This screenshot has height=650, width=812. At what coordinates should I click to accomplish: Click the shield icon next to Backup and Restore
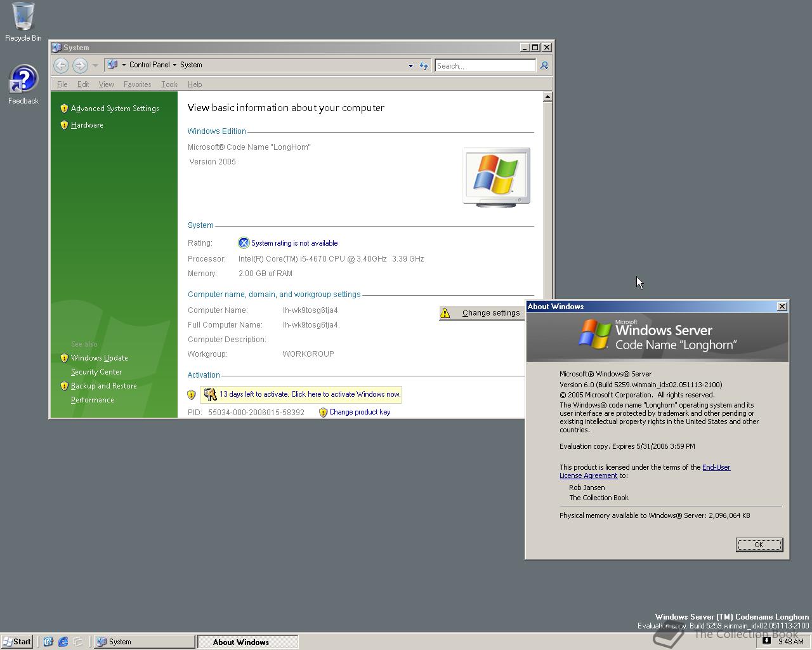click(x=64, y=386)
